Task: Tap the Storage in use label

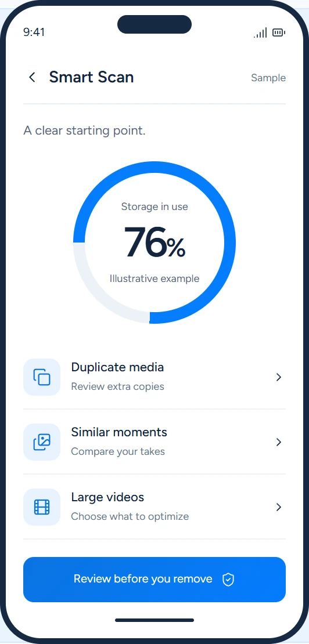Action: coord(154,207)
